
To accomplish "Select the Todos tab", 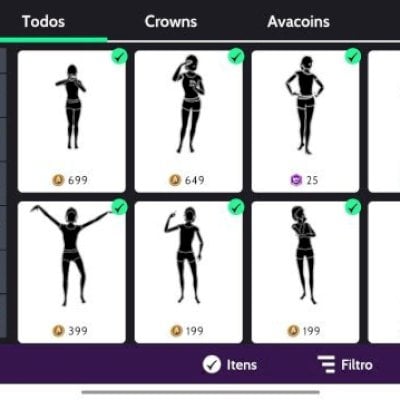I will coord(43,22).
